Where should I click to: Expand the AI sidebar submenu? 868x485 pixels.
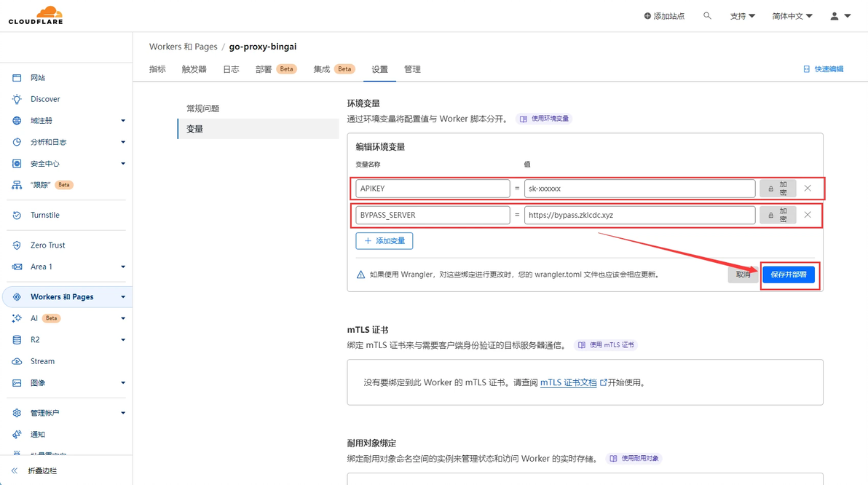pyautogui.click(x=123, y=318)
